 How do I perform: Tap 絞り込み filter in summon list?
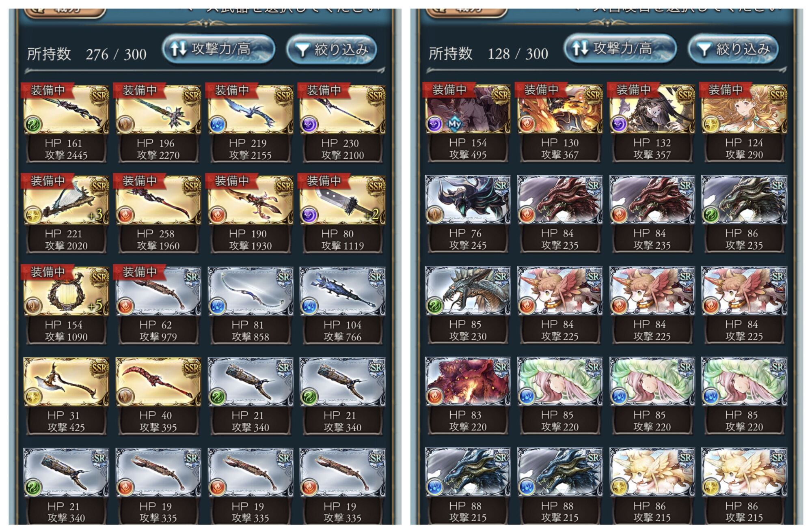733,49
